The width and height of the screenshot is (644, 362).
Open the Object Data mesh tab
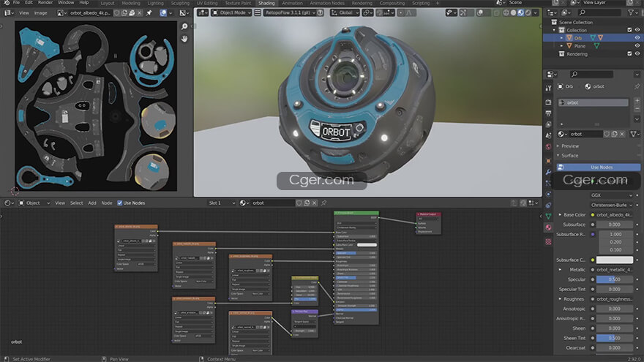tap(548, 216)
